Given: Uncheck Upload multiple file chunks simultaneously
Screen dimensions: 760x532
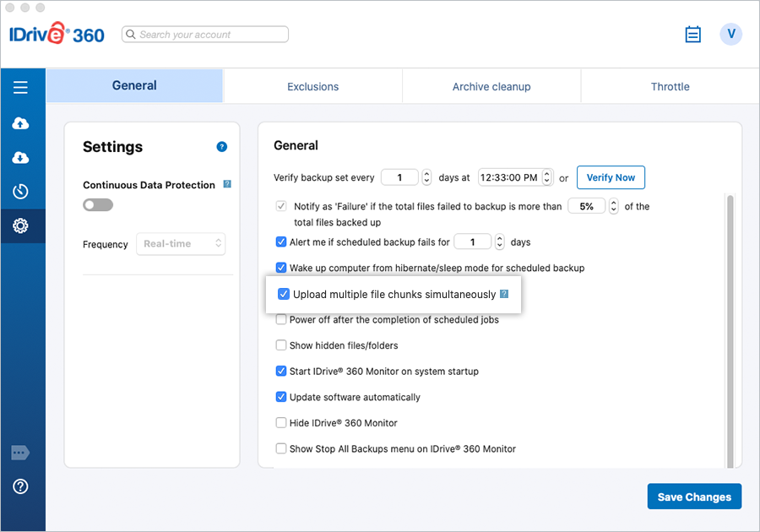Looking at the screenshot, I should pos(284,295).
